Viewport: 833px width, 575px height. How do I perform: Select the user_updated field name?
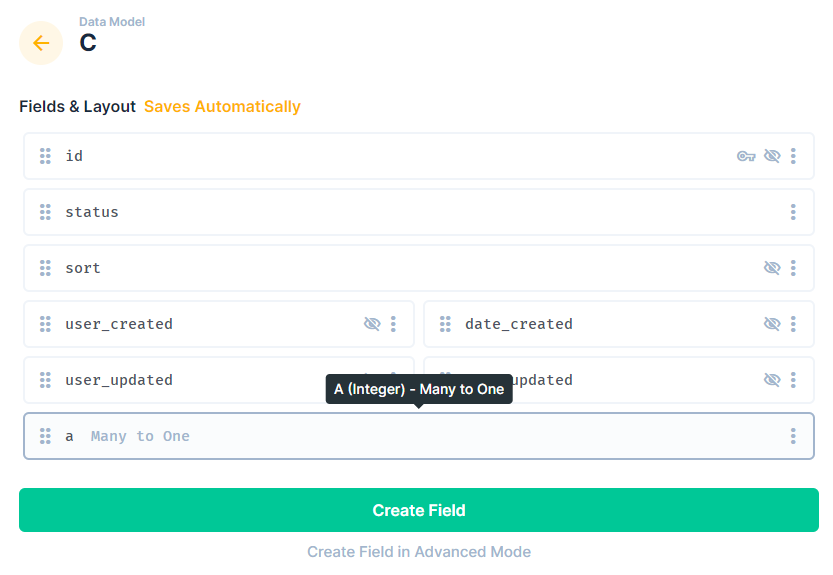[119, 380]
